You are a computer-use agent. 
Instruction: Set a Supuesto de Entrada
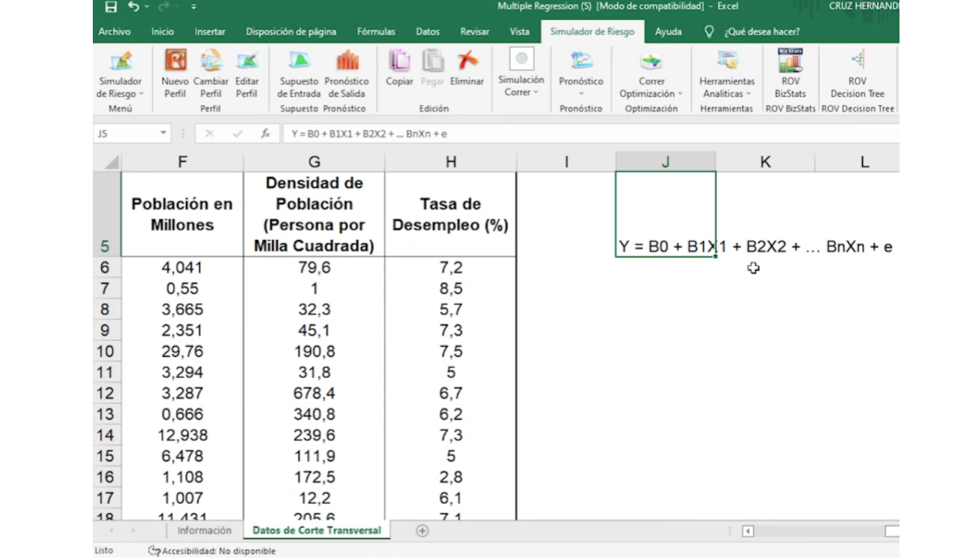tap(298, 74)
